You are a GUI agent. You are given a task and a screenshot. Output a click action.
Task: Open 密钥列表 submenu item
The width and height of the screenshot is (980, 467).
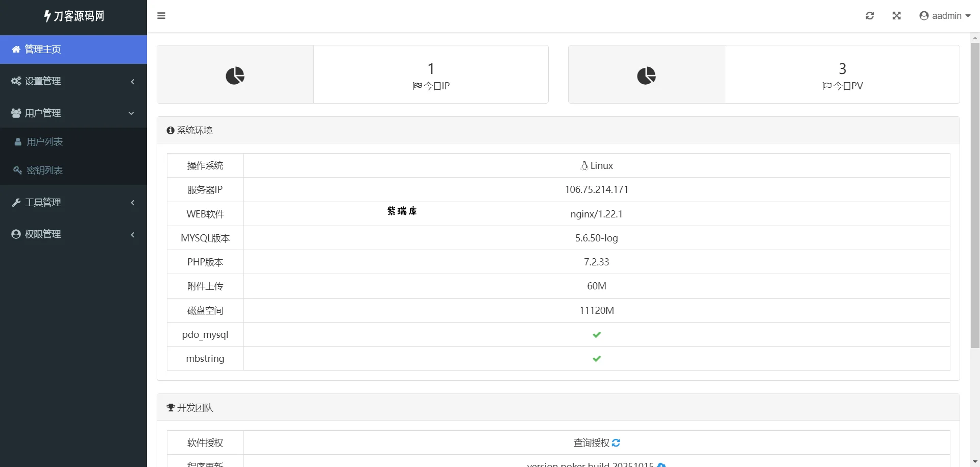44,170
